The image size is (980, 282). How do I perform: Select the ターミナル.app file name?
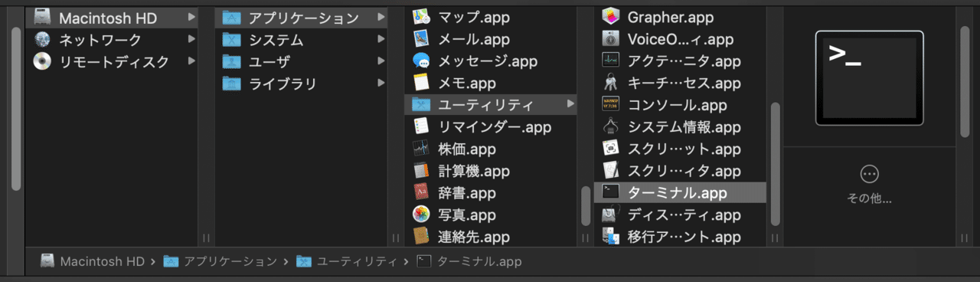677,192
